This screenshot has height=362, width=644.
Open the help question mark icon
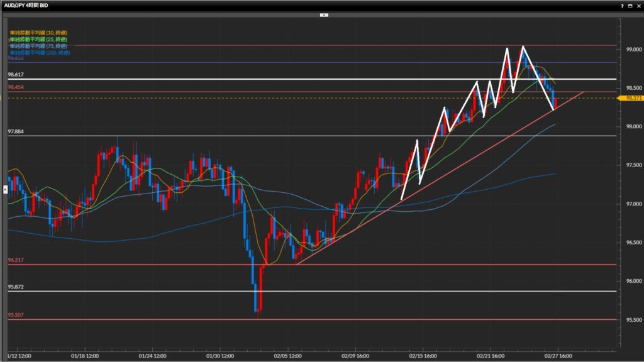point(621,5)
